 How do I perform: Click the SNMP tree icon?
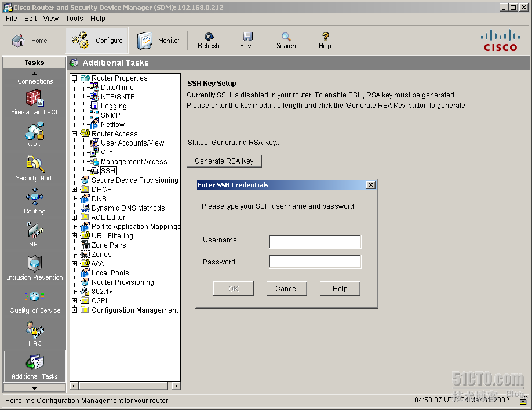[94, 115]
